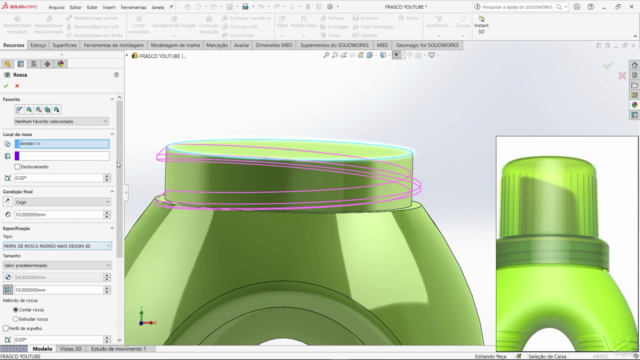Viewport: 640px width, 360px height.
Task: Open the Inserir menu
Action: (109, 7)
